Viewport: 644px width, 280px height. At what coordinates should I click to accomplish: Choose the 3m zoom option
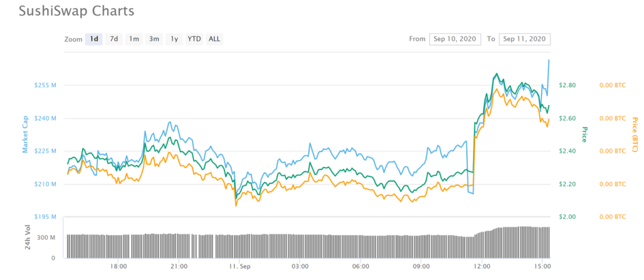(x=154, y=39)
